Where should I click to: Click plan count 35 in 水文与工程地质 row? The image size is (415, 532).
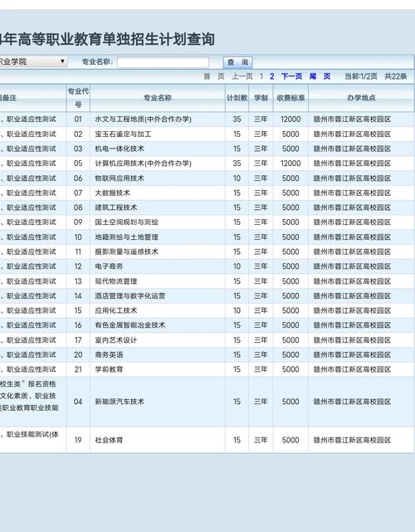[x=237, y=120]
